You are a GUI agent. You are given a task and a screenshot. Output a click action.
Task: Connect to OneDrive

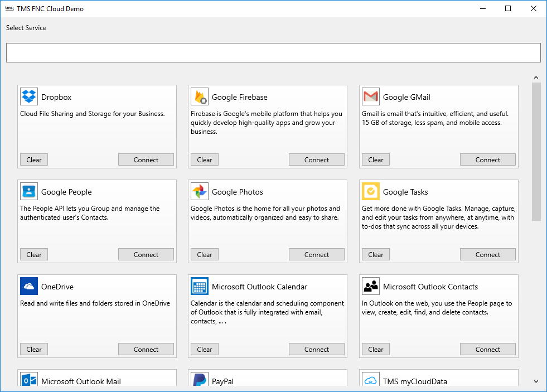click(x=146, y=350)
